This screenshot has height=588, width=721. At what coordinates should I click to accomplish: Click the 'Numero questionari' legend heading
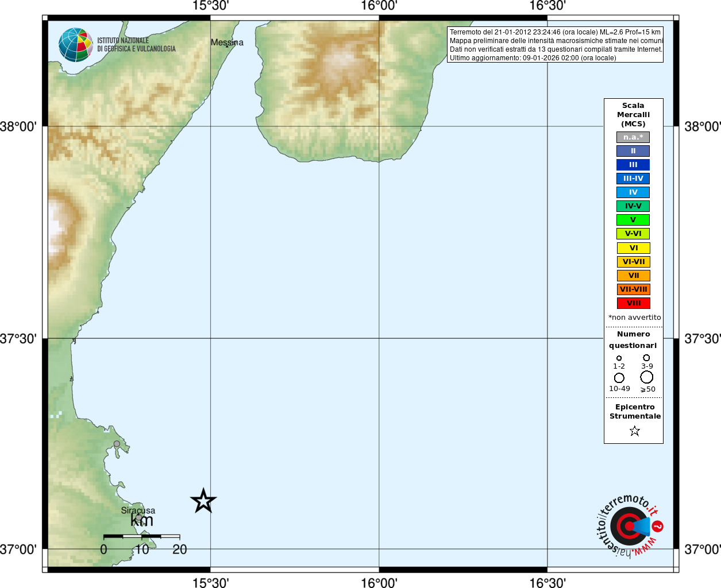coord(633,340)
